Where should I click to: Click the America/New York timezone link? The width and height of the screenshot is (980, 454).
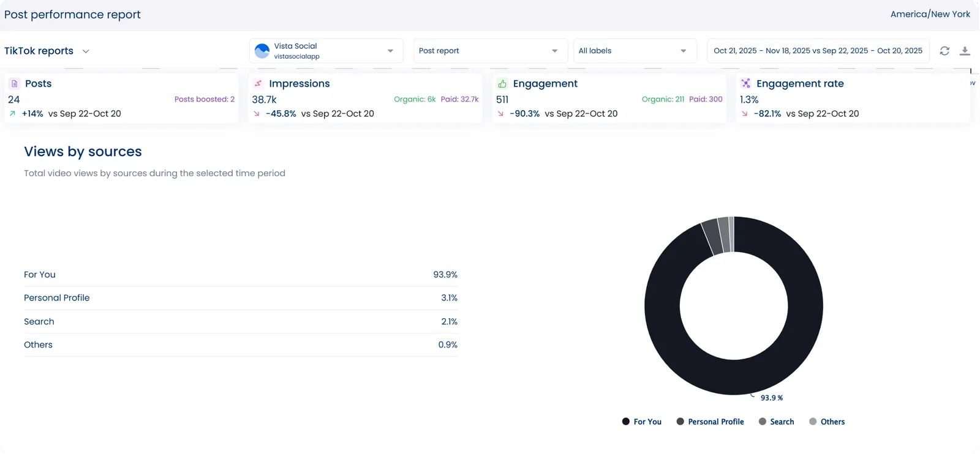(930, 14)
